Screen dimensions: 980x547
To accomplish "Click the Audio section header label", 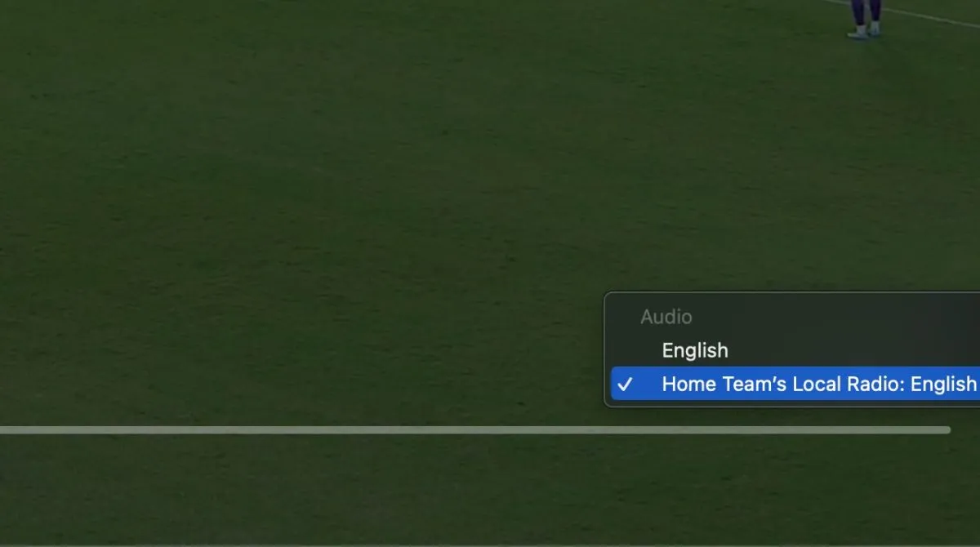I will 666,317.
